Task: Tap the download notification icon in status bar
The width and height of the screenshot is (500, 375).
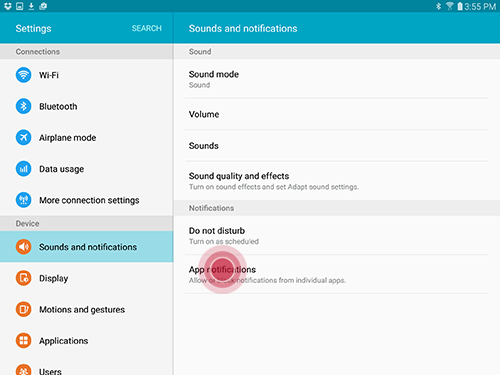Action: [x=31, y=6]
